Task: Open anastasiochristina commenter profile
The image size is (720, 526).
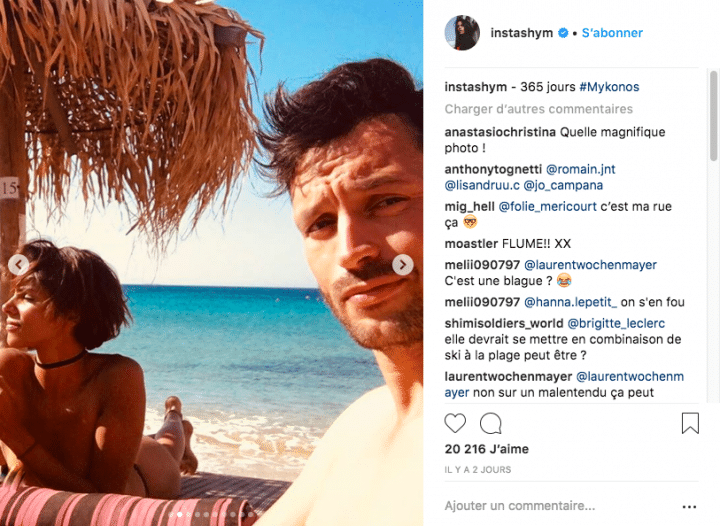Action: pos(500,132)
